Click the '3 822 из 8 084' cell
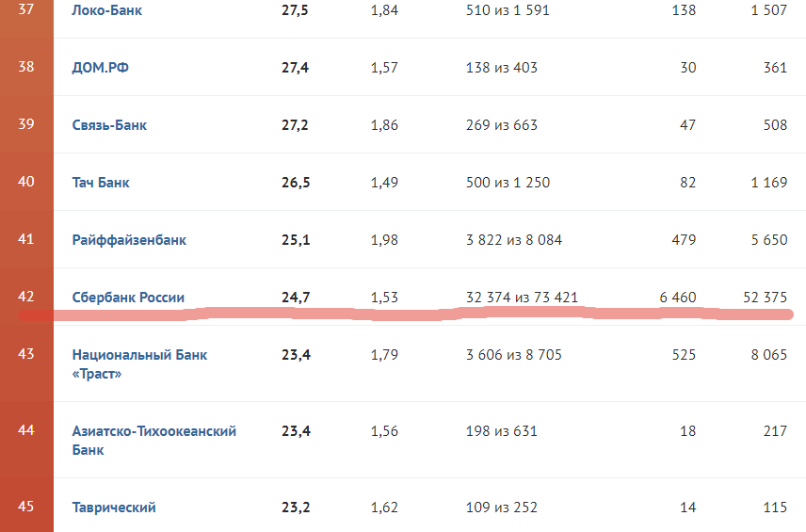The width and height of the screenshot is (806, 532). pyautogui.click(x=514, y=240)
